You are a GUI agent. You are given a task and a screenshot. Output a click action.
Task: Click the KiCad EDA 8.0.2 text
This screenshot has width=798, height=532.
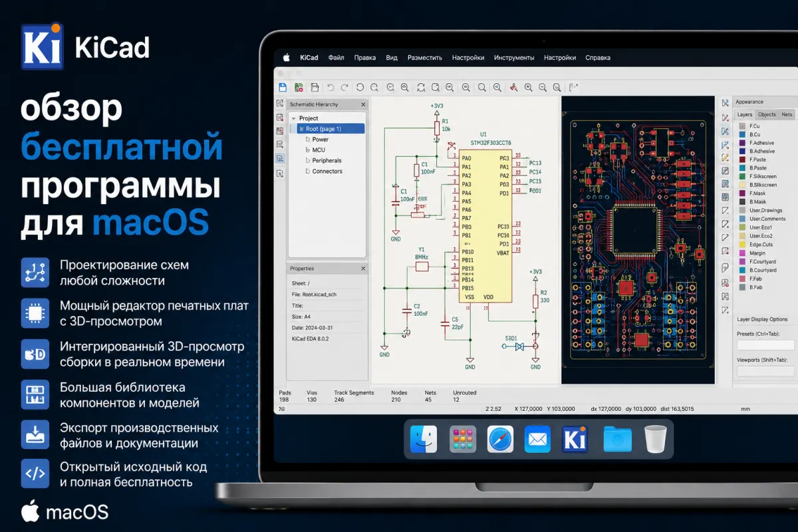(x=311, y=339)
